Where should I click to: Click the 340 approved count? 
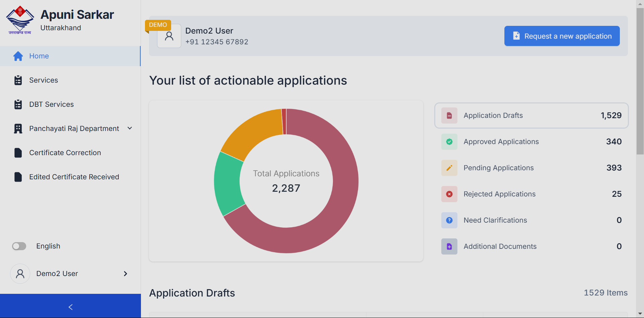[x=614, y=142]
